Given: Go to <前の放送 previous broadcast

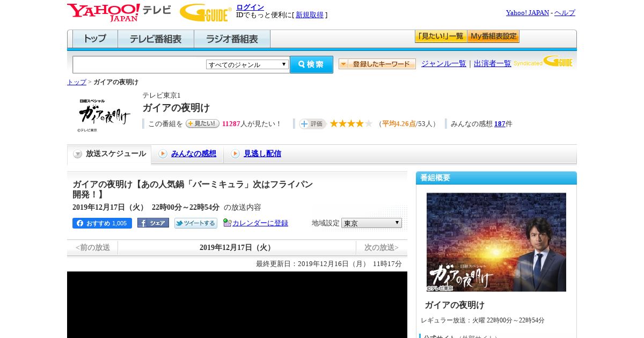Looking at the screenshot, I should 92,247.
